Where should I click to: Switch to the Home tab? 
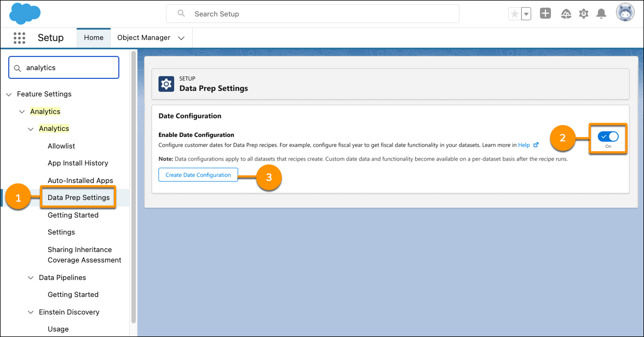pyautogui.click(x=94, y=38)
